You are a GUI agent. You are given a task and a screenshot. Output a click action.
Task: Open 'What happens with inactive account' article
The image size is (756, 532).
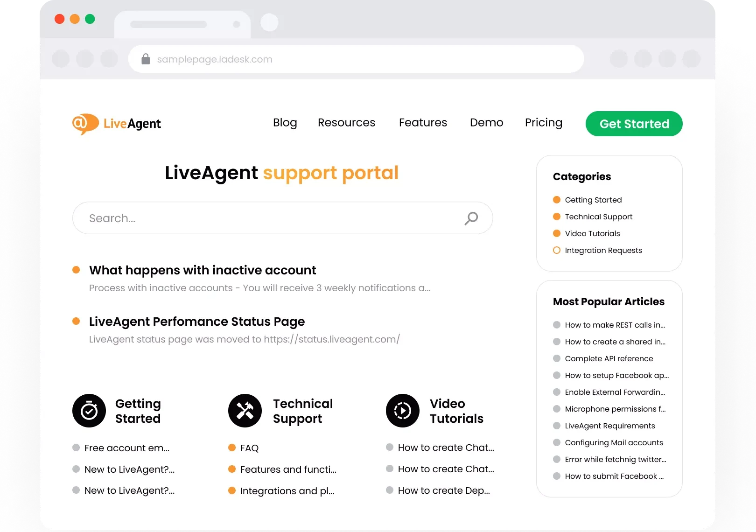tap(203, 270)
